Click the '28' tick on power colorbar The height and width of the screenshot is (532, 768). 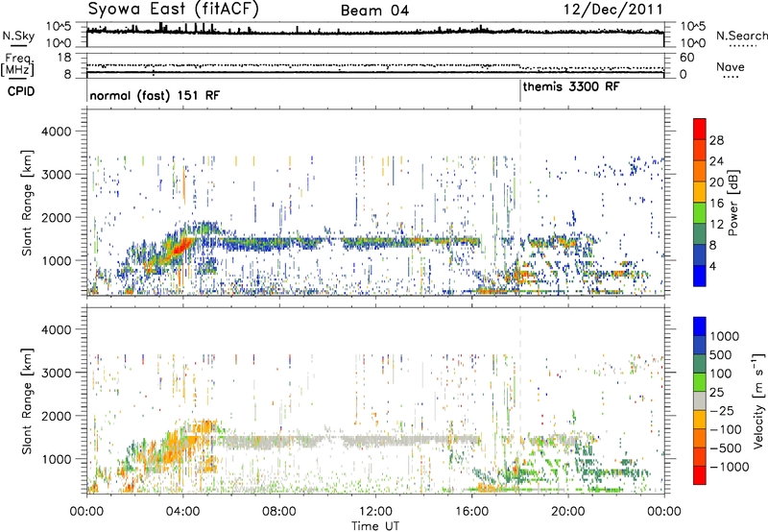coord(716,140)
